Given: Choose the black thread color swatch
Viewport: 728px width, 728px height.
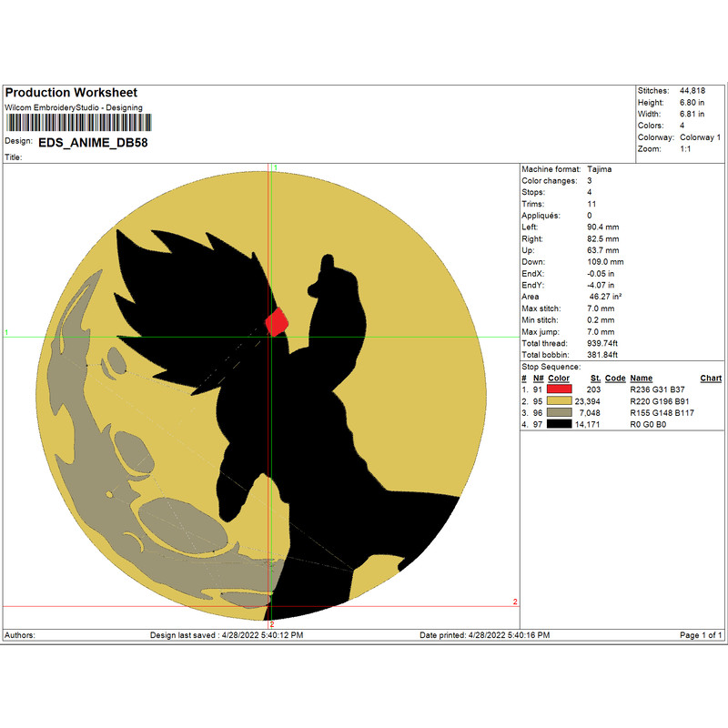Looking at the screenshot, I should [561, 424].
